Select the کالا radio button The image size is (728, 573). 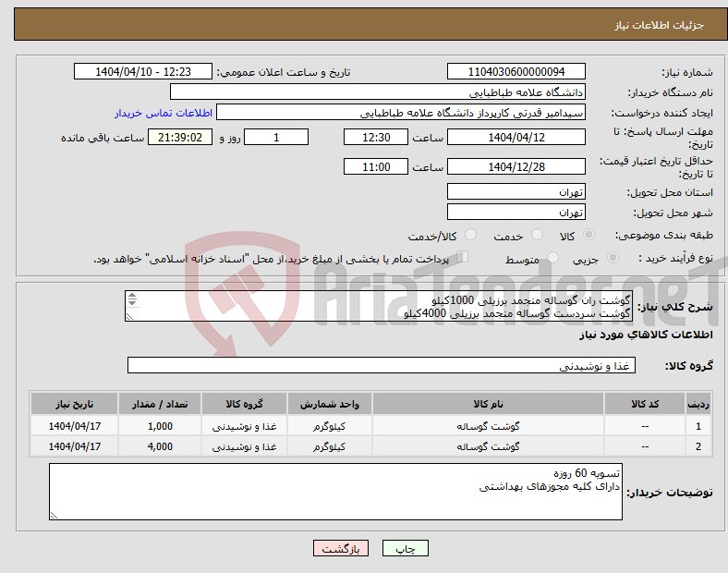[588, 235]
